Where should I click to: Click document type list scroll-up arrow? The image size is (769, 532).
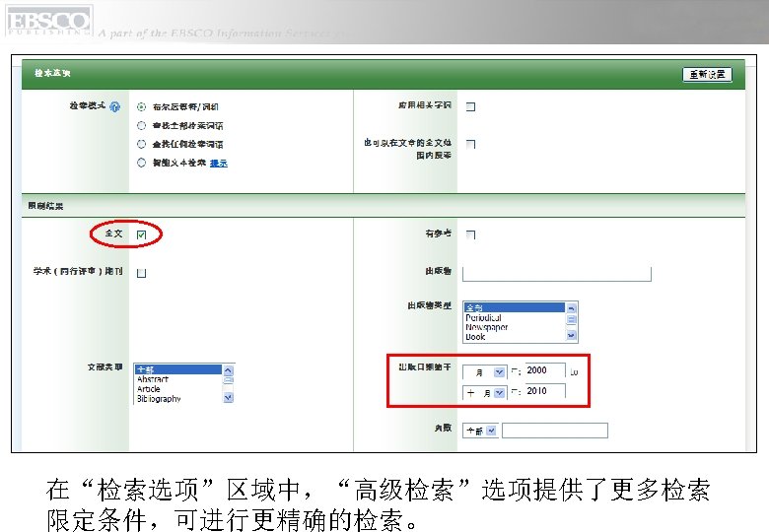click(228, 370)
